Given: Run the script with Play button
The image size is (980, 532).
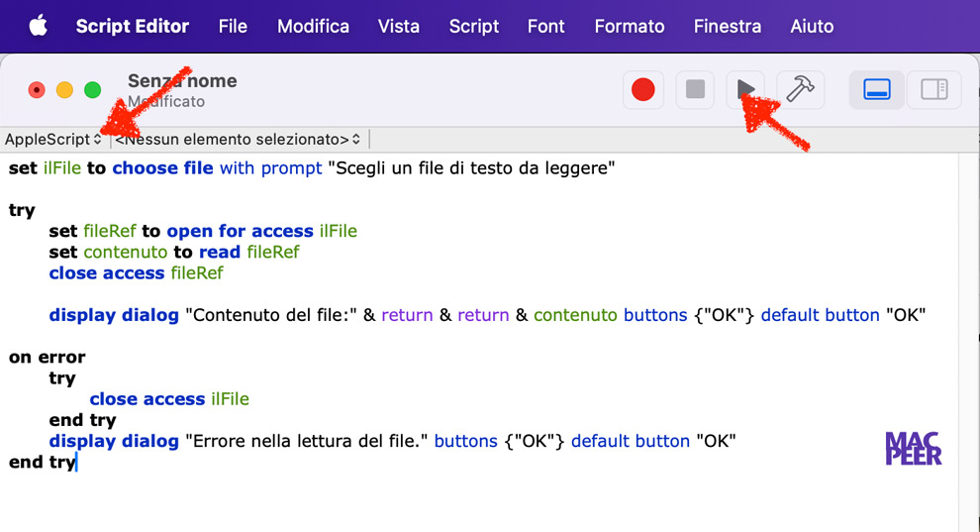Looking at the screenshot, I should click(x=746, y=90).
